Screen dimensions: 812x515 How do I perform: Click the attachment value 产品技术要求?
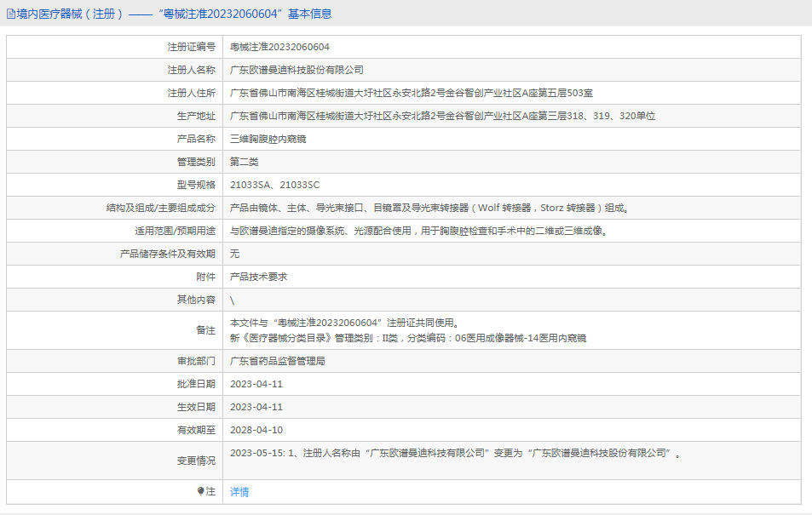coord(258,277)
